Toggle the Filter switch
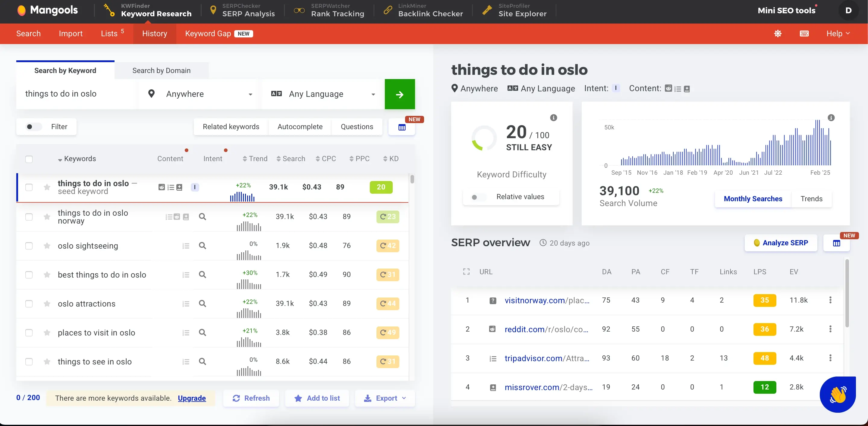The image size is (868, 426). tap(34, 127)
